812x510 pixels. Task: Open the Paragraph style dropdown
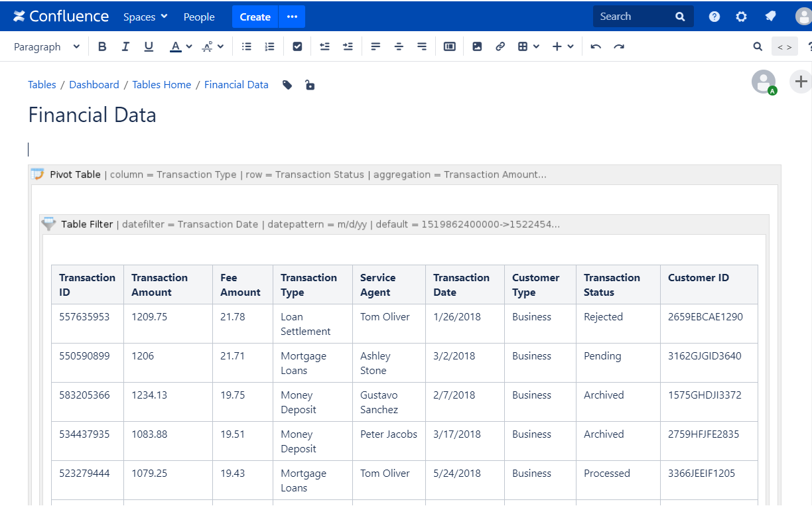pos(46,46)
